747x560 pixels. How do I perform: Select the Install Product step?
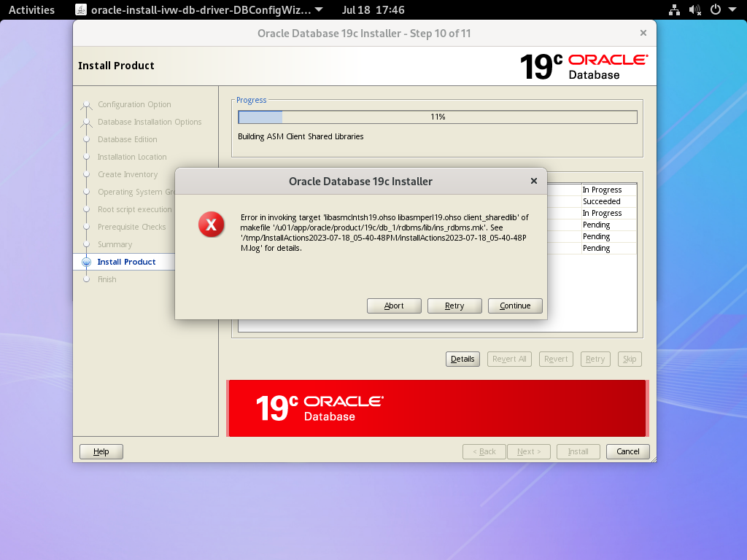126,262
